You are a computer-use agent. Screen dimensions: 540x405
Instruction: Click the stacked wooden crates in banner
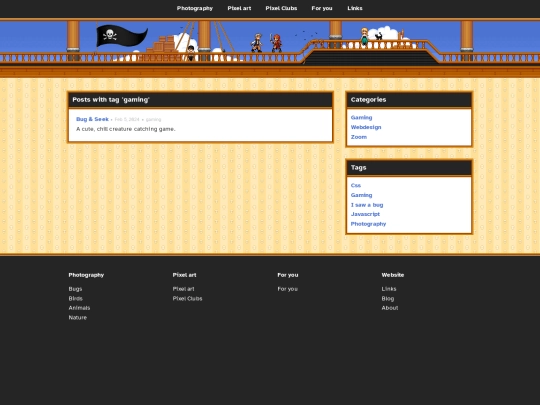pos(163,44)
